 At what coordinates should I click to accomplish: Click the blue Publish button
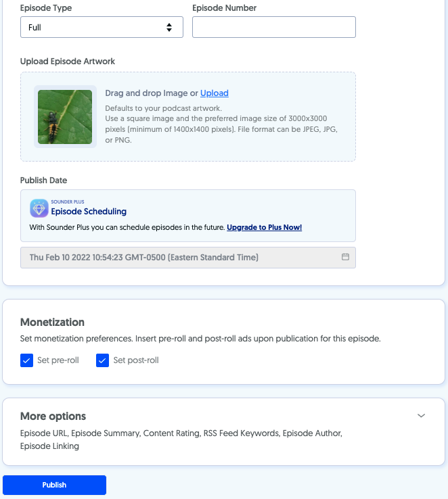54,485
